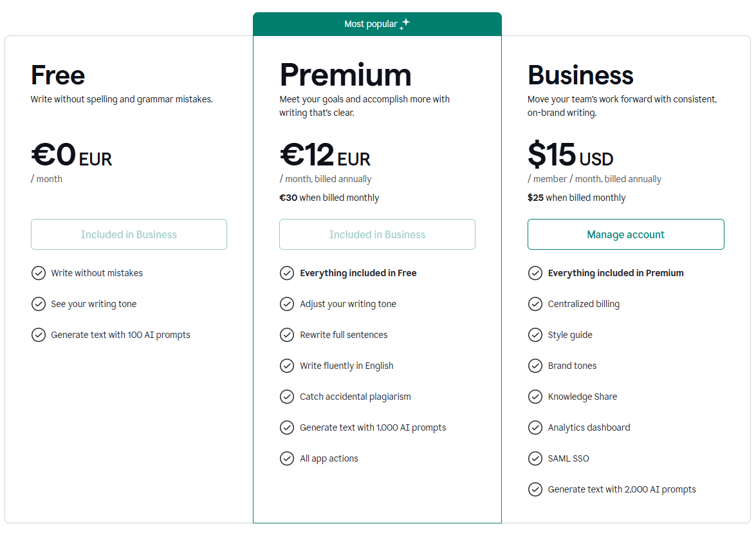Click the Manage account button
Screen dimensions: 756x535
click(x=625, y=234)
